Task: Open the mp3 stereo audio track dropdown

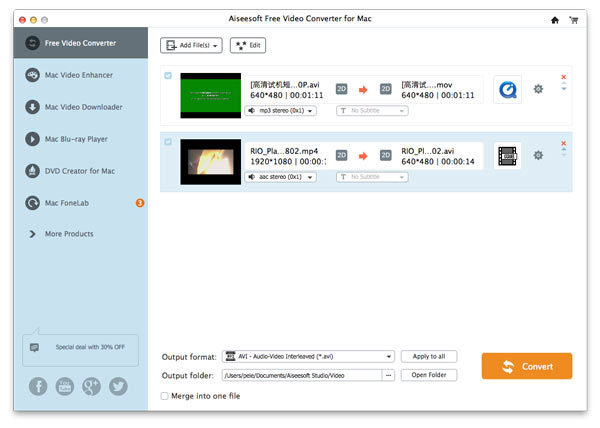Action: pyautogui.click(x=280, y=111)
